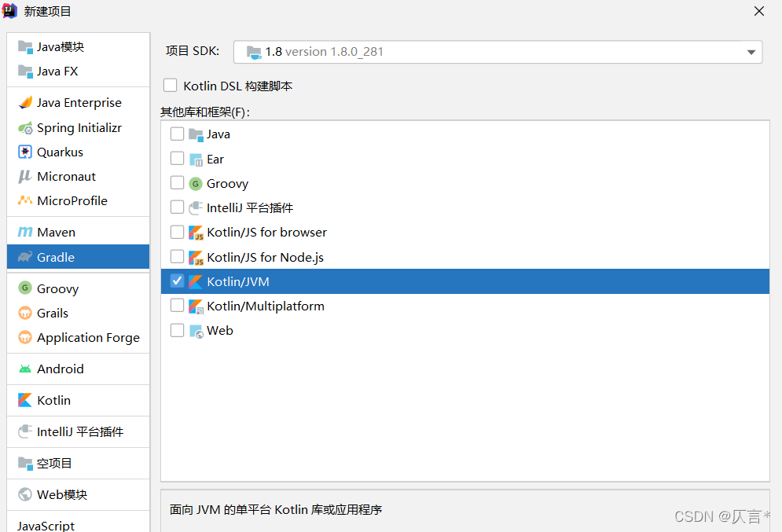The width and height of the screenshot is (782, 532).
Task: Click the Maven m icon
Action: [25, 233]
